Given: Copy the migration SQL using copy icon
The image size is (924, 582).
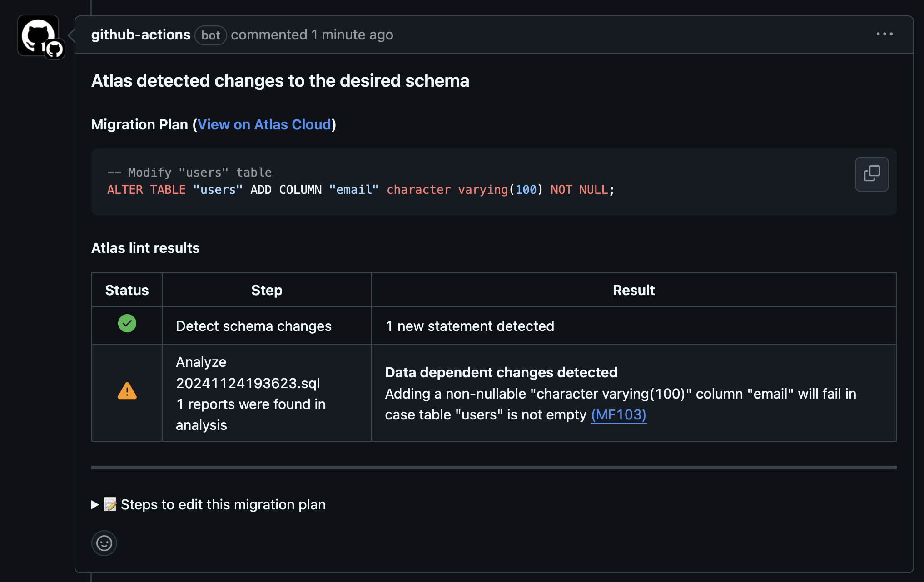Looking at the screenshot, I should [x=871, y=174].
